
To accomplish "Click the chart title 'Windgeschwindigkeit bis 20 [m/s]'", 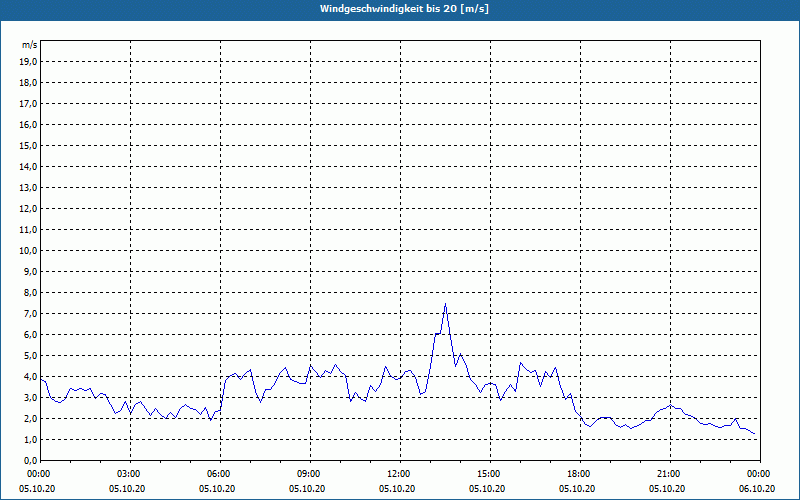I will coord(404,9).
